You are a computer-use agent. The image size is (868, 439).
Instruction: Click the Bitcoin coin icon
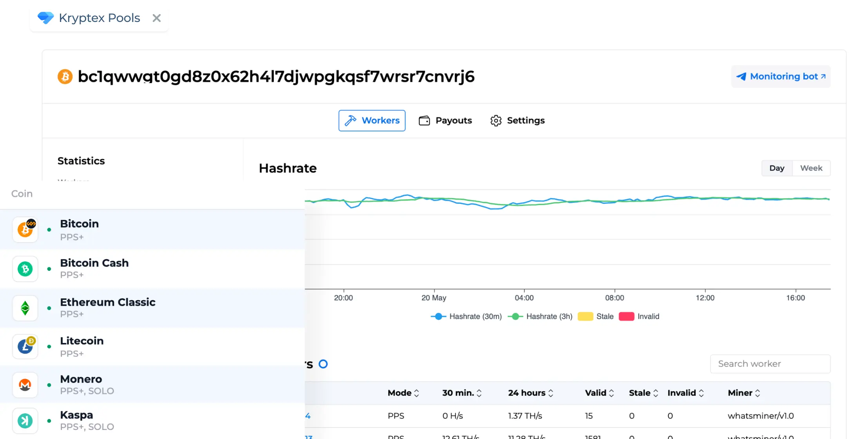click(x=25, y=230)
